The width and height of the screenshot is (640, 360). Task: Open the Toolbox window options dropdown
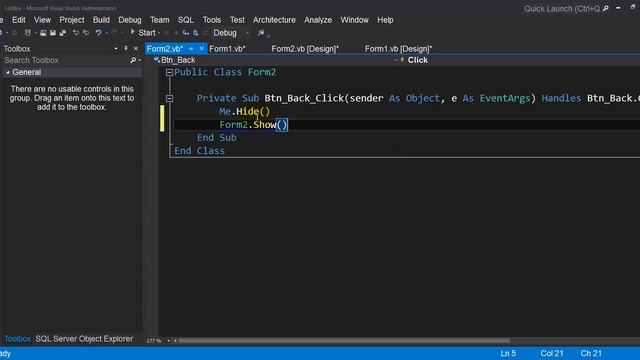point(116,49)
